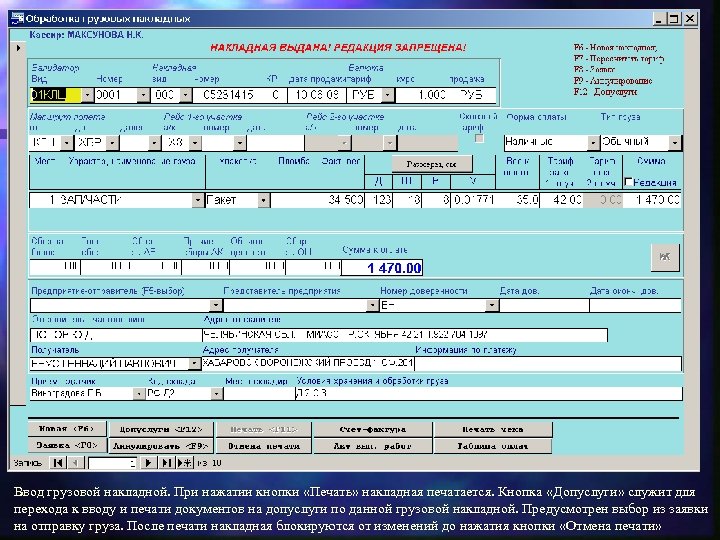Screen dimensions: 720x540
Task: Open the receiving clerk Виноградова dropdown
Action: click(x=138, y=394)
